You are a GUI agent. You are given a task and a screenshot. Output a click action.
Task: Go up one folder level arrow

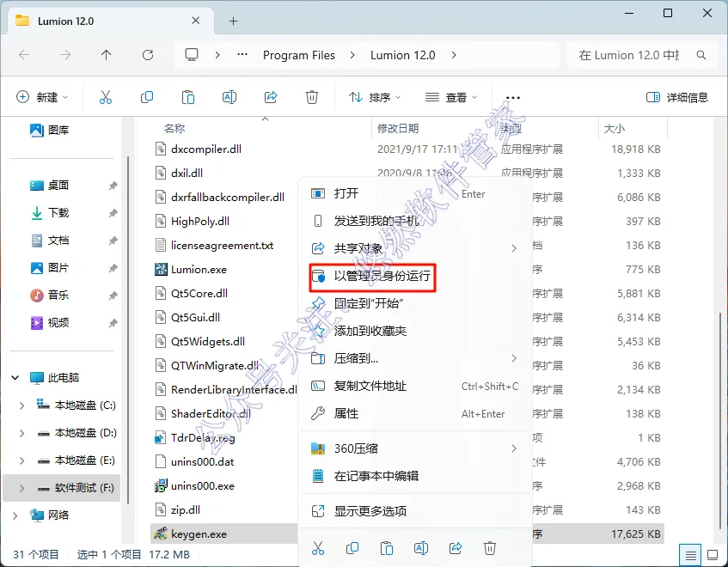point(107,55)
